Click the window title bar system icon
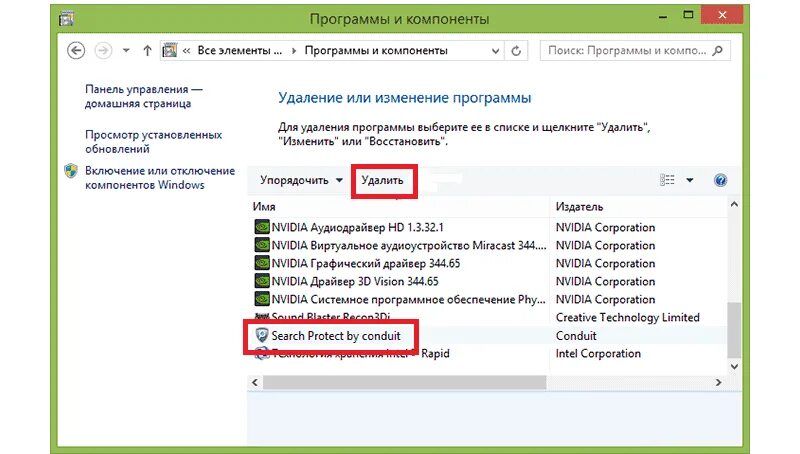 point(66,19)
